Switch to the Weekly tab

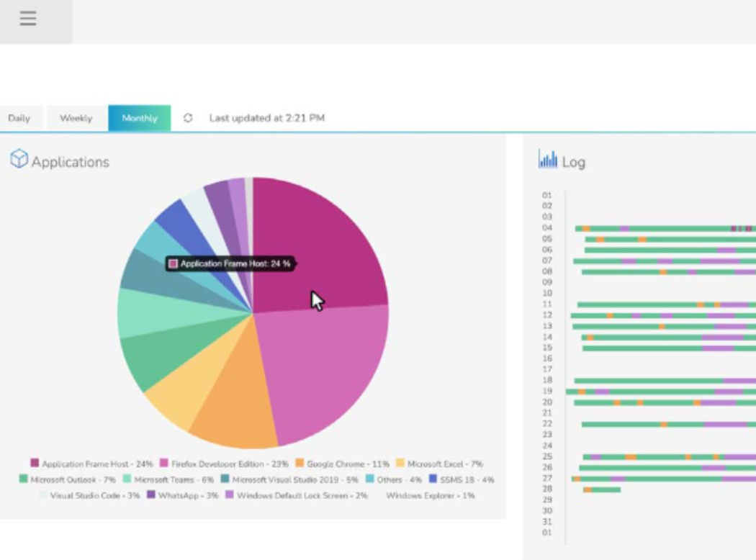click(76, 118)
